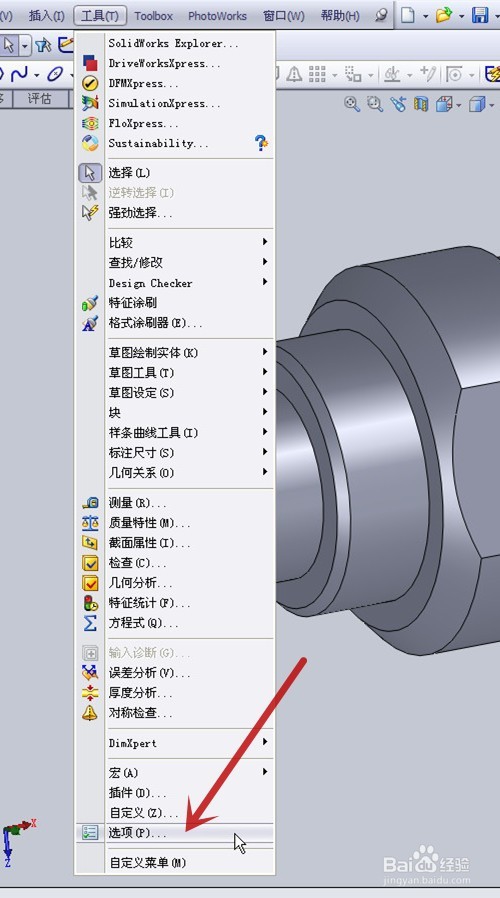The height and width of the screenshot is (898, 500).
Task: Click the DriveWorksXpress icon
Action: (x=90, y=63)
